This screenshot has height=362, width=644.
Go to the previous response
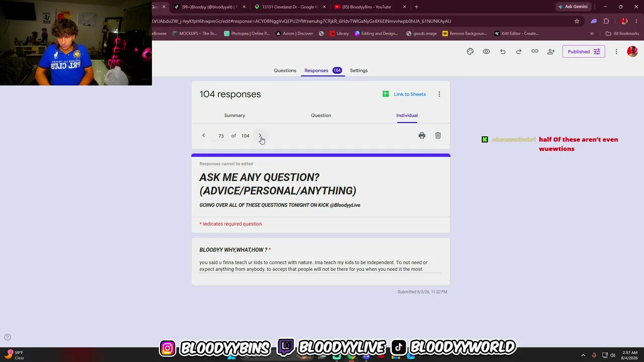click(203, 135)
